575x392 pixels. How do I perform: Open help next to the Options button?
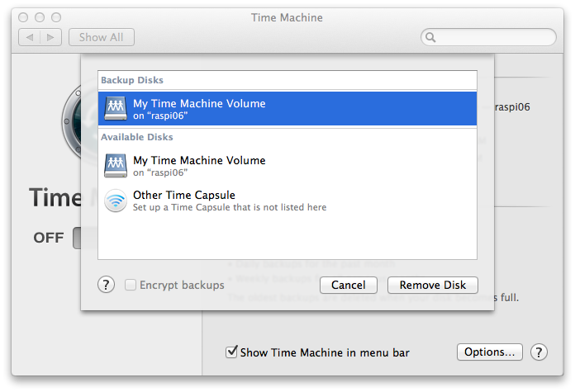pos(539,352)
